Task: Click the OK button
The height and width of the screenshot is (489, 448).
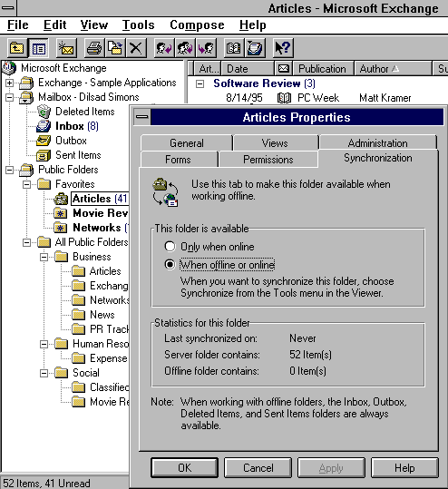Action: pos(185,468)
